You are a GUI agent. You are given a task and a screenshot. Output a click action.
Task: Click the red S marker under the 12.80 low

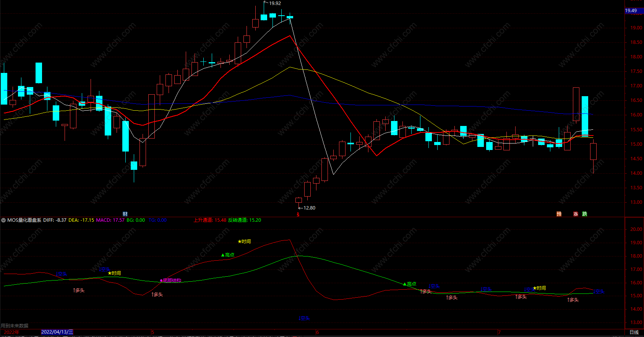298,215
